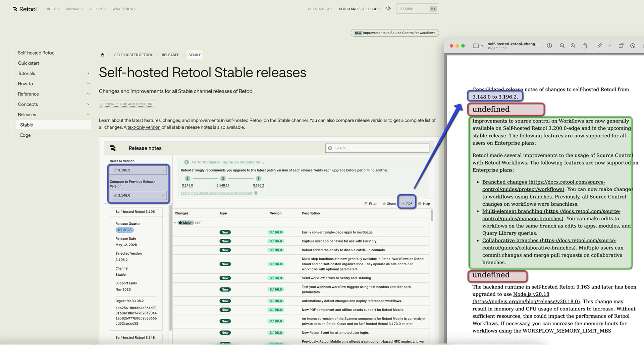Click the Version column header
The image size is (644, 345).
276,213
